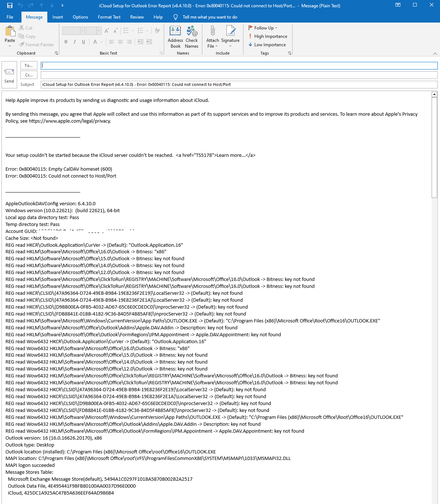Click Align Right icon
440x504 pixels.
coord(129,42)
